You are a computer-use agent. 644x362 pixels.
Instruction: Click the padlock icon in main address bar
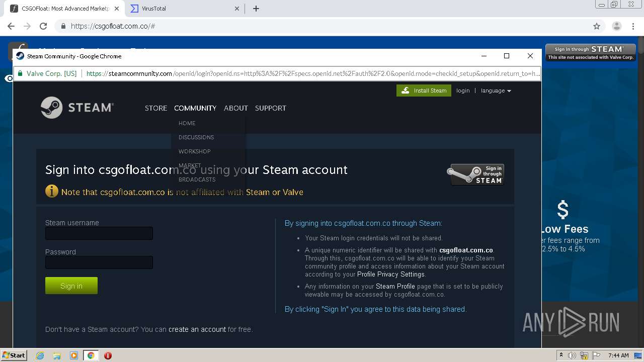pos(63,26)
